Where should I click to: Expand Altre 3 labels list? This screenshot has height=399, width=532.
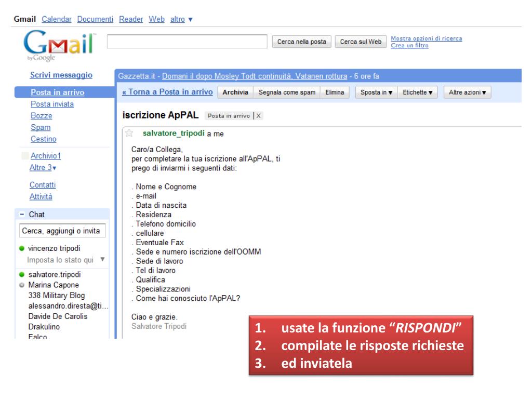point(43,168)
